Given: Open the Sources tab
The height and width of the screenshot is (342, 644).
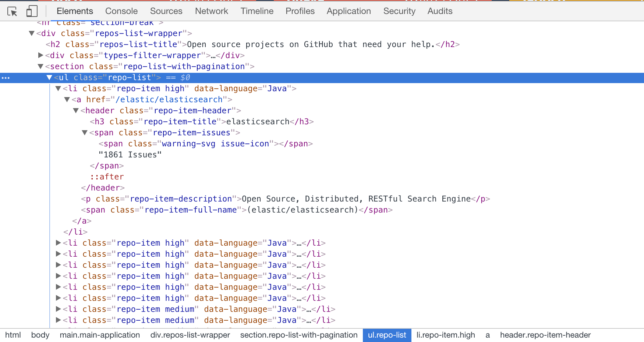Looking at the screenshot, I should point(166,11).
